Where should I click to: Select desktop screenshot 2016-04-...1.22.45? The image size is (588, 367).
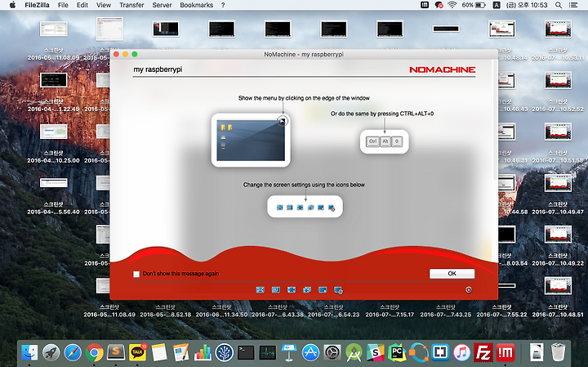tap(54, 80)
